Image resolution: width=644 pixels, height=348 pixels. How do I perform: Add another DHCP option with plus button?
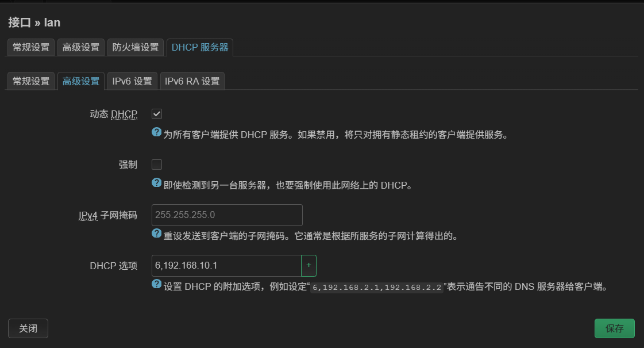pos(308,266)
